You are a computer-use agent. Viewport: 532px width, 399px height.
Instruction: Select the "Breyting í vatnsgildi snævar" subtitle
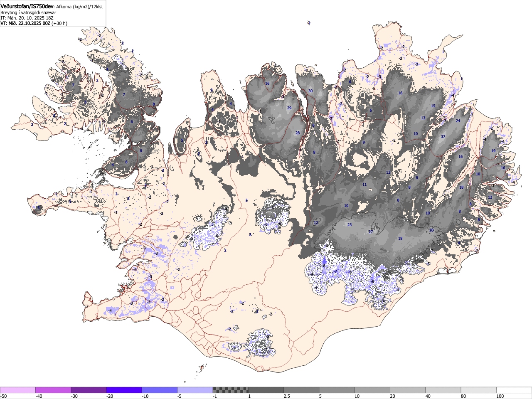coord(28,12)
